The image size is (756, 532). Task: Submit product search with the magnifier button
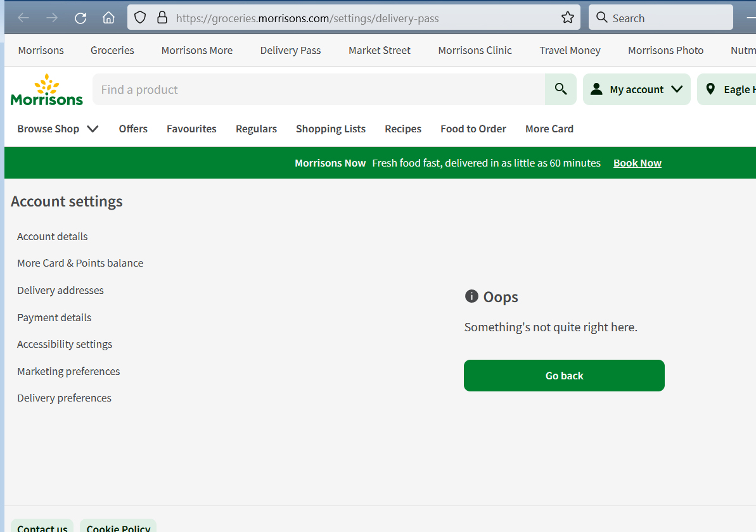click(x=561, y=89)
